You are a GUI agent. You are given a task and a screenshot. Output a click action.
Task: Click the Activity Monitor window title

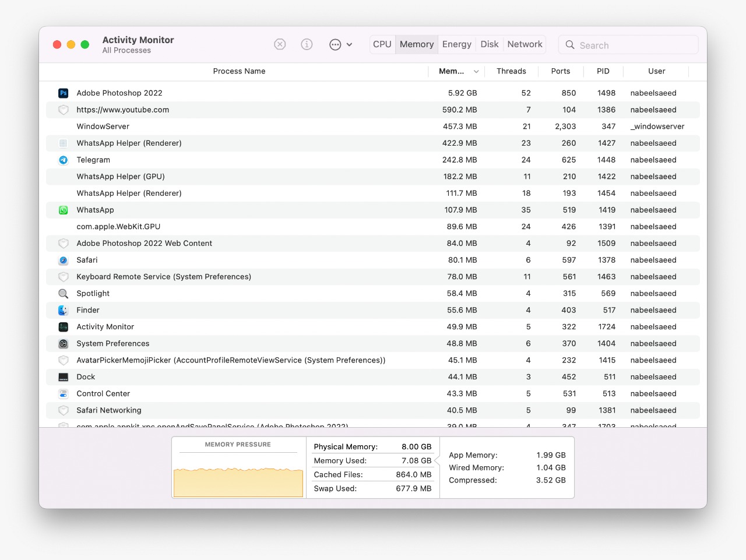tap(138, 40)
